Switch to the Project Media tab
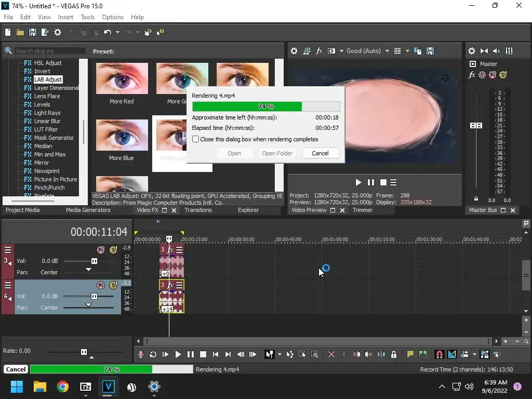The width and height of the screenshot is (532, 399). (x=23, y=210)
